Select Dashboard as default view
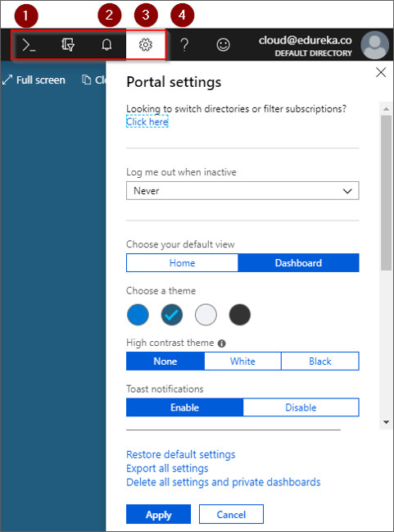The image size is (394, 532). click(298, 263)
